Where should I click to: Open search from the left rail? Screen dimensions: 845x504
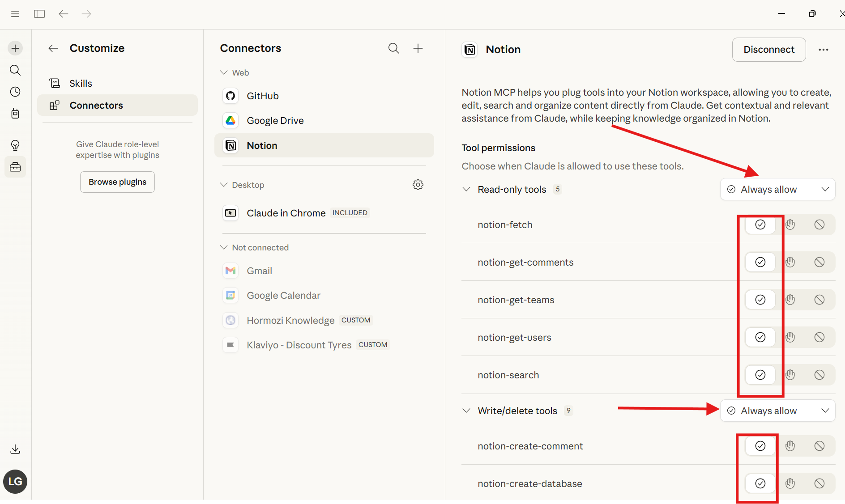pyautogui.click(x=15, y=70)
